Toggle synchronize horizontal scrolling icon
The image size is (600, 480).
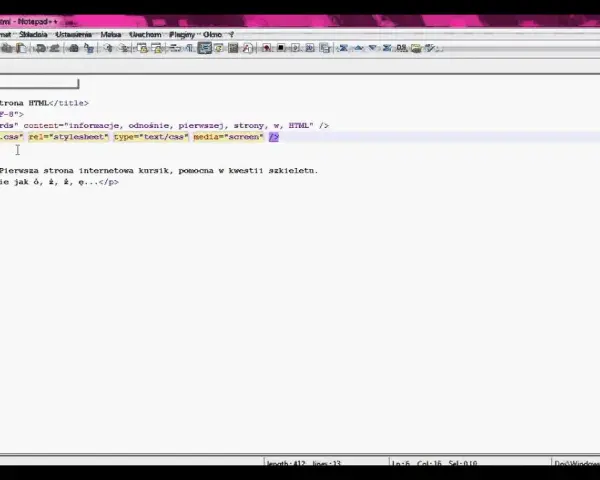(x=157, y=48)
